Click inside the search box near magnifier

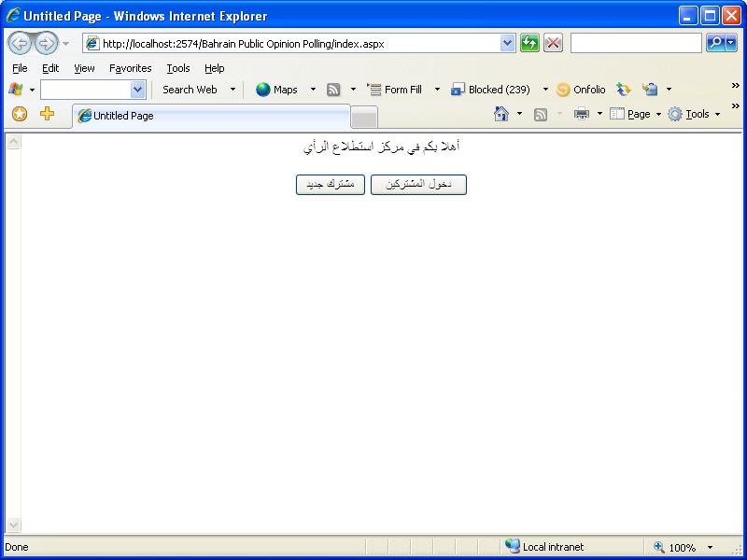pos(636,43)
